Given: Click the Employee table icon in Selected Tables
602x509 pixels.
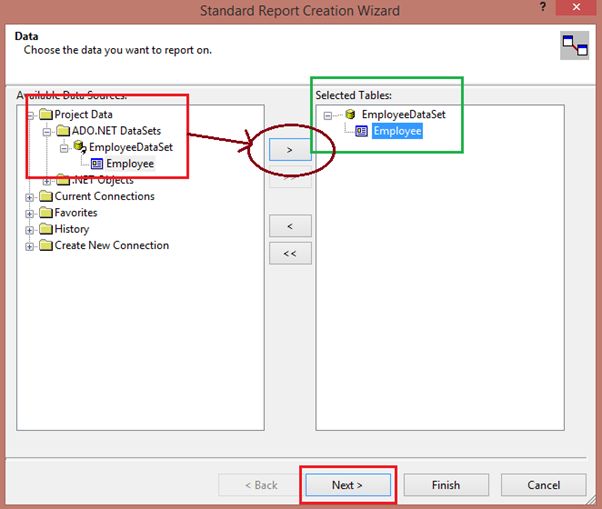Looking at the screenshot, I should pos(361,131).
